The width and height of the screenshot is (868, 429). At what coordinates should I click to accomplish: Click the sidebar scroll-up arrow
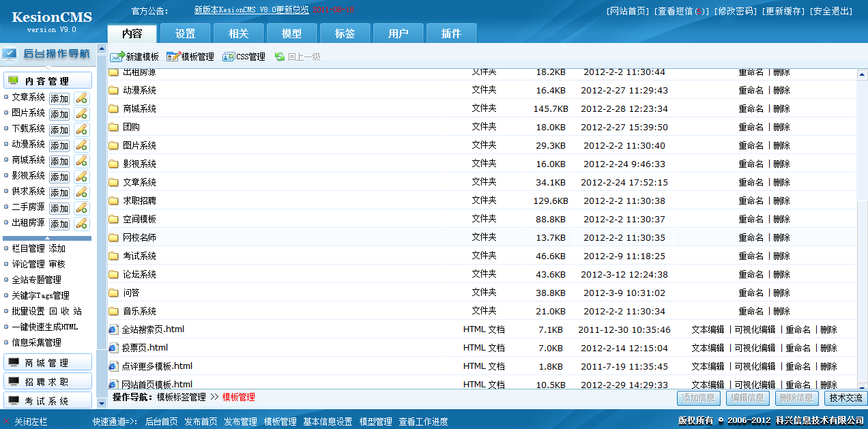(102, 49)
